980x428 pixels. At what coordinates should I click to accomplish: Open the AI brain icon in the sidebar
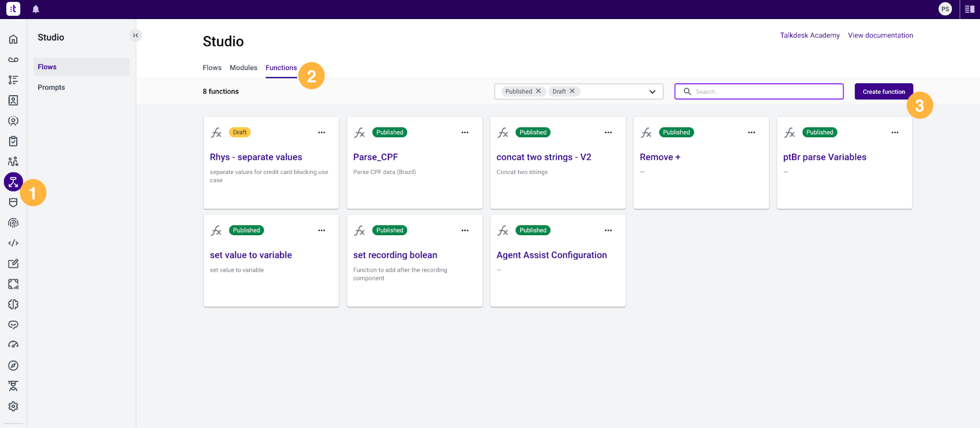point(13,304)
